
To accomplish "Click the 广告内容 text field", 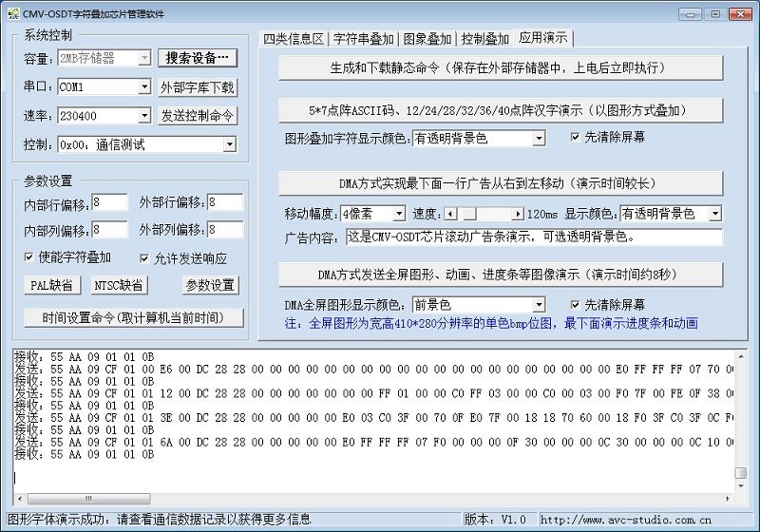I will [x=534, y=237].
